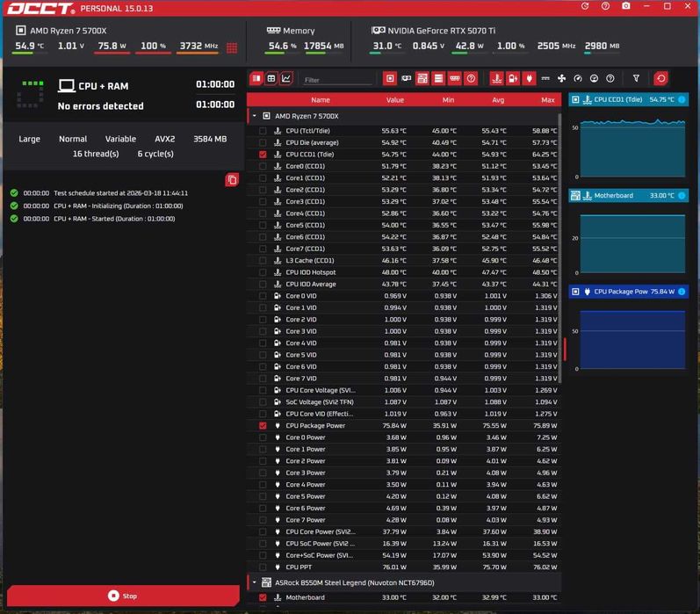This screenshot has height=614, width=700.
Task: Sort table by Value column
Action: (394, 100)
